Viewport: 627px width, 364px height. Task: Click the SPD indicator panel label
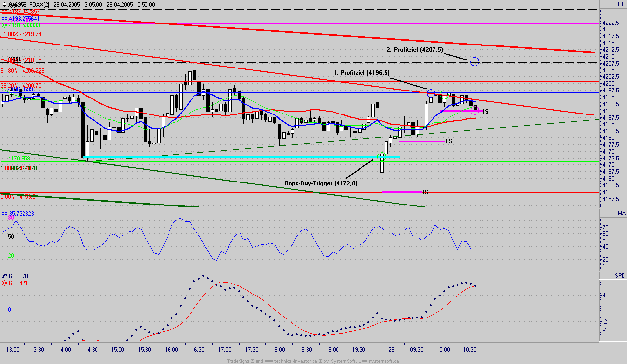[x=620, y=276]
